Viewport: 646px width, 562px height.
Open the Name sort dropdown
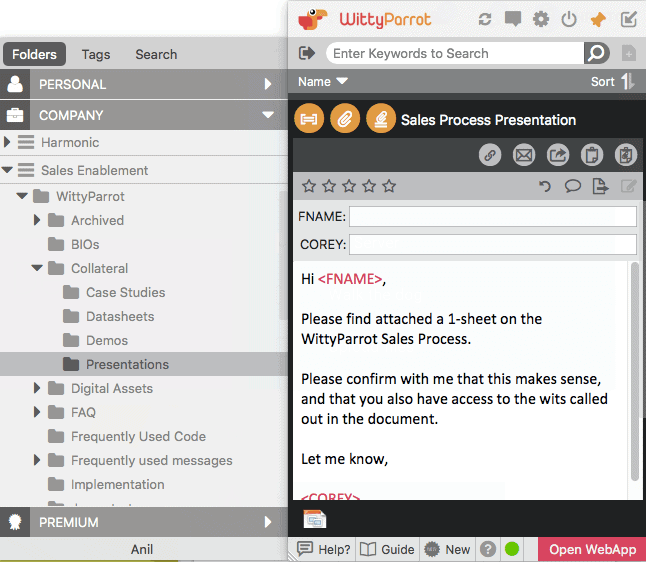(x=323, y=82)
